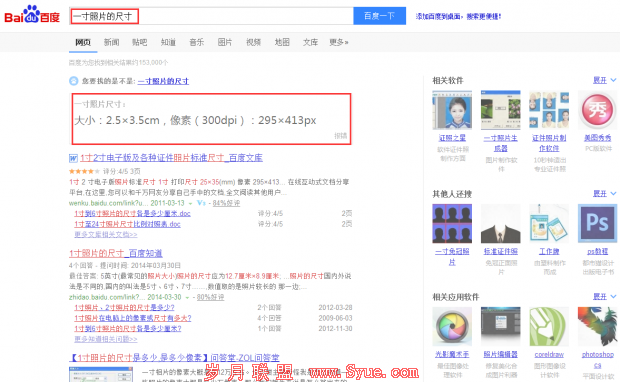Image resolution: width=620 pixels, height=382 pixels.
Task: Open the 知道 tab
Action: tap(168, 42)
